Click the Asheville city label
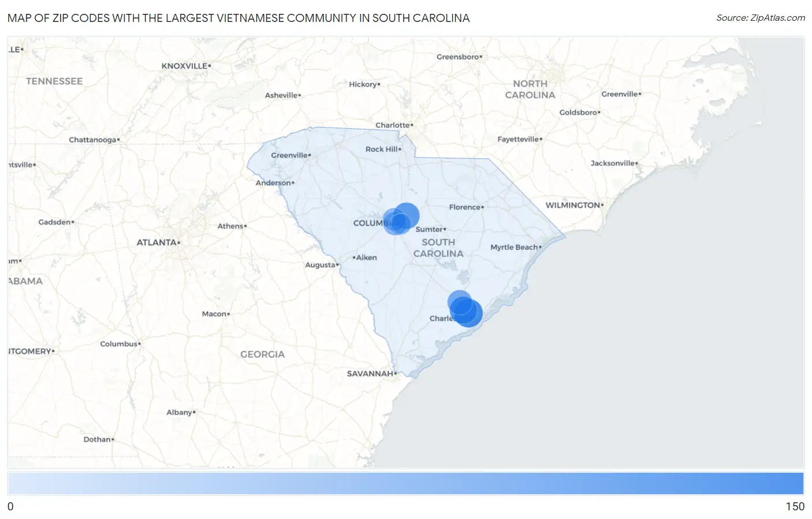Viewport: 812px width, 519px height. 281,95
